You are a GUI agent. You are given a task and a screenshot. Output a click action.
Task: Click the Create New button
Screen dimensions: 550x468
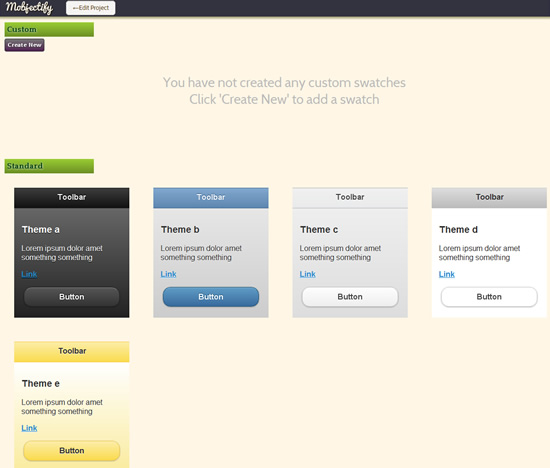point(25,45)
